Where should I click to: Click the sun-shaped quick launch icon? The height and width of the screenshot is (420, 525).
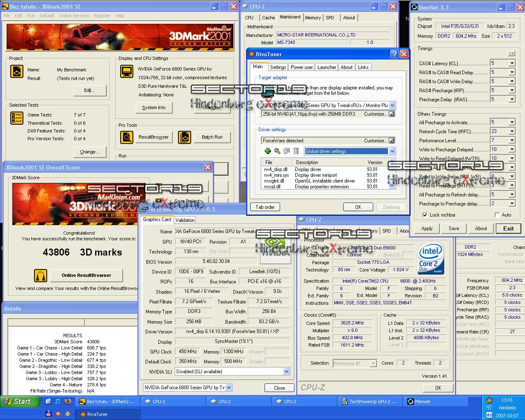tap(58, 413)
